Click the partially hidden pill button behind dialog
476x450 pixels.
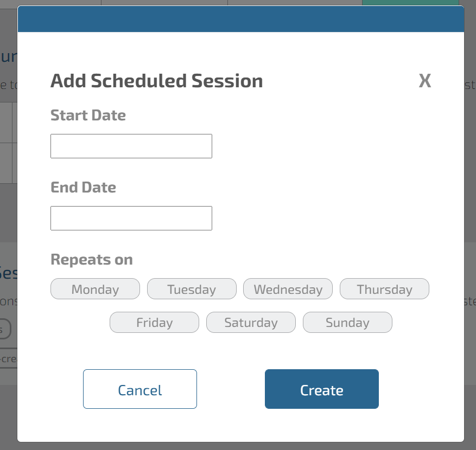(5, 329)
